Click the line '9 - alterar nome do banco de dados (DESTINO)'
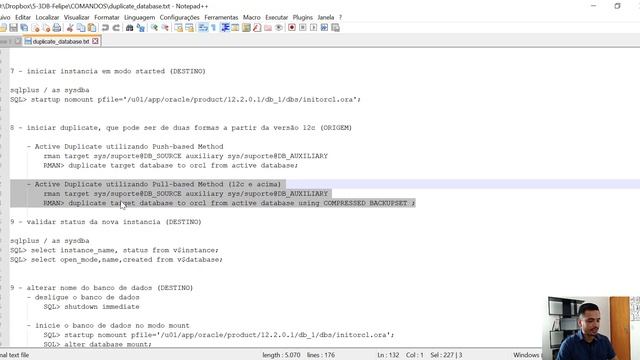Image resolution: width=640 pixels, height=360 pixels. [102, 288]
